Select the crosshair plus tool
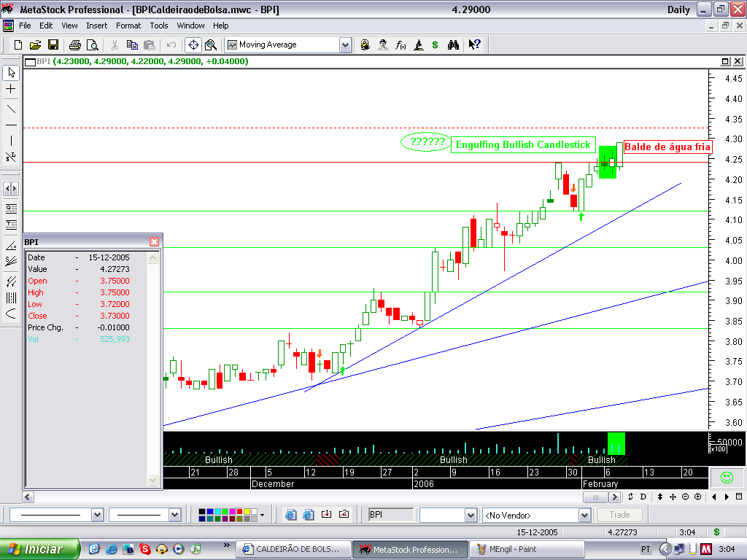 pos(11,88)
